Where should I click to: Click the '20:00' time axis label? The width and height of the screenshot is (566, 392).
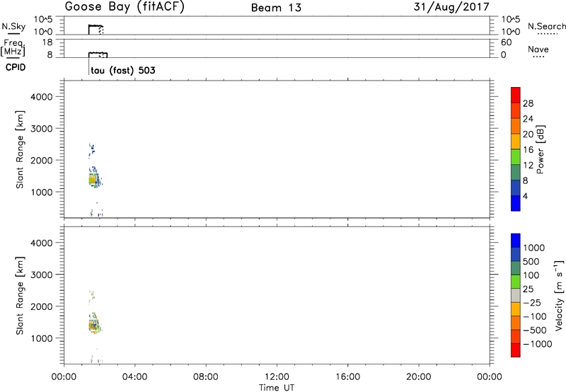pos(418,377)
